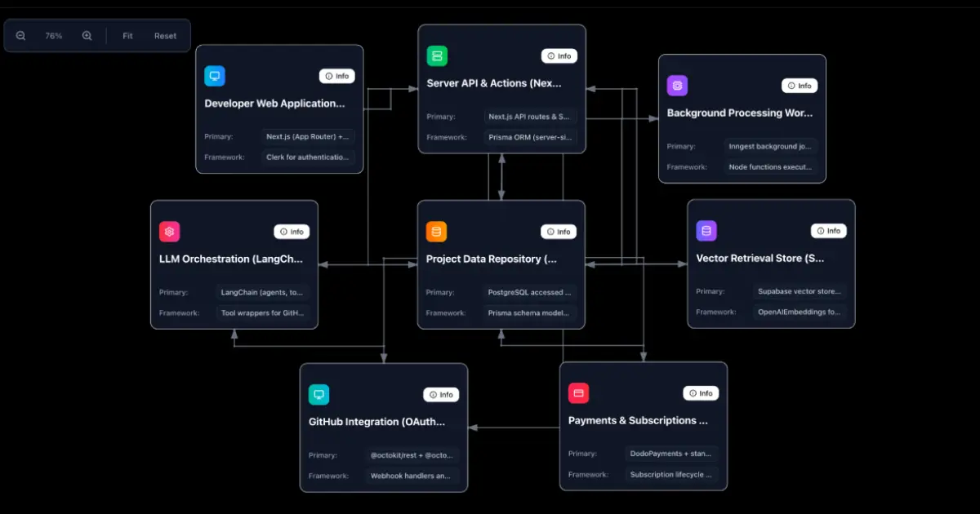Click the pink gear icon on LLM Orchestration
This screenshot has width=980, height=514.
click(169, 232)
